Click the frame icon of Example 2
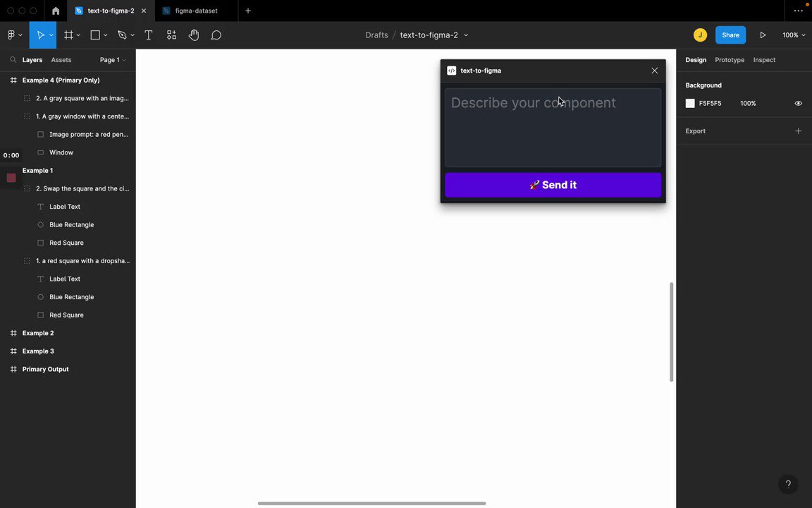812x508 pixels. point(13,333)
